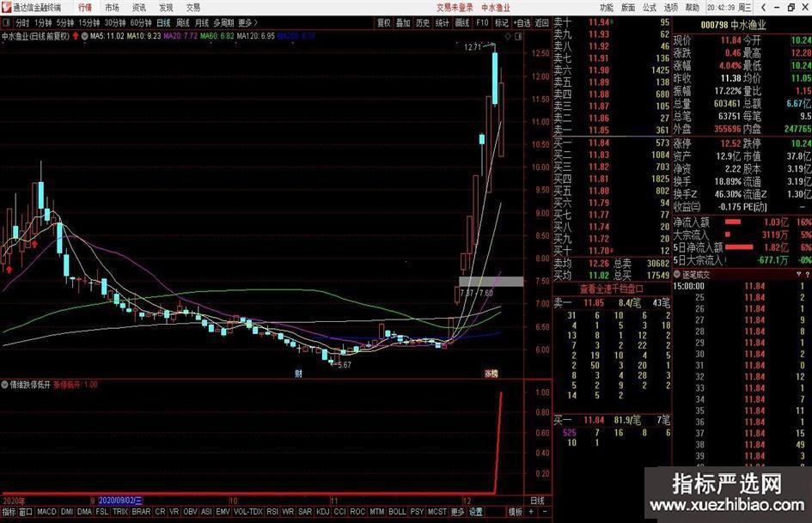
Task: Open the 交易 tab
Action: click(x=192, y=7)
